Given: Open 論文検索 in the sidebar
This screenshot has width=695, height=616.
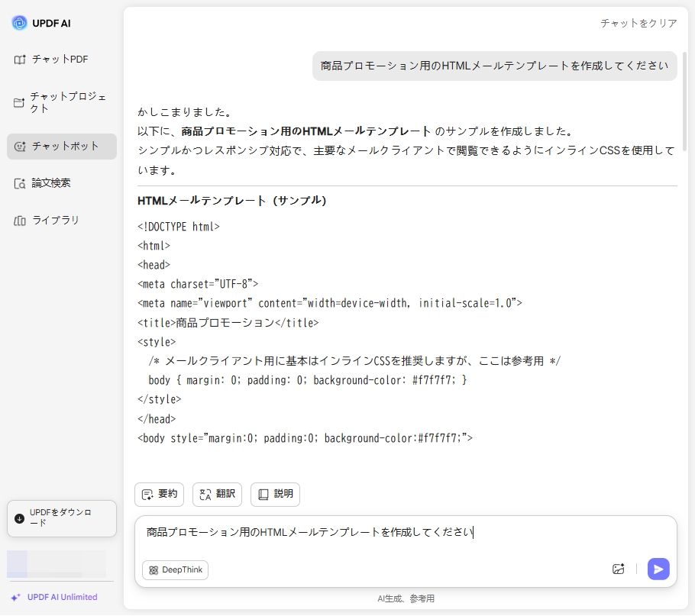Looking at the screenshot, I should (x=62, y=183).
